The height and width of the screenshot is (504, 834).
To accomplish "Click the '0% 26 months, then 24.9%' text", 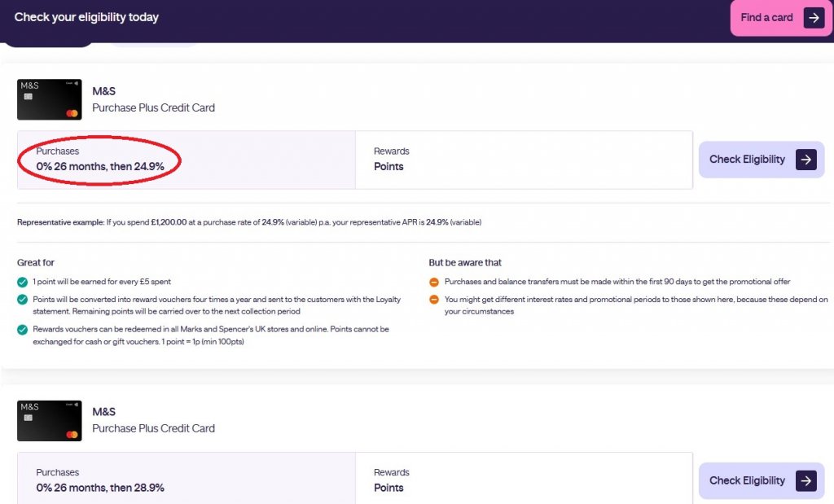I will pos(100,166).
